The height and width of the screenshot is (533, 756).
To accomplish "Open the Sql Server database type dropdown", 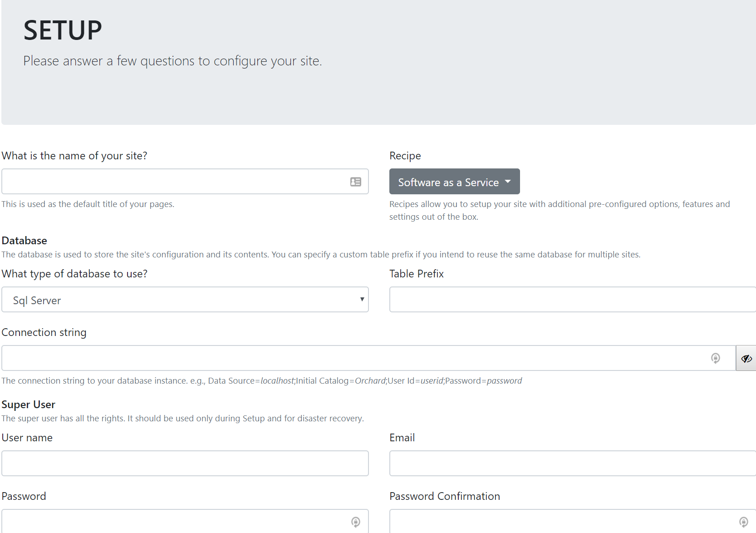I will [x=185, y=300].
